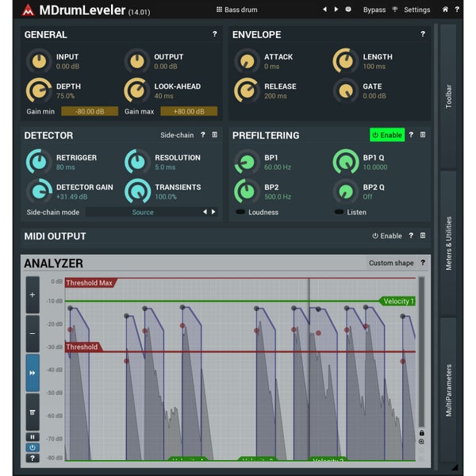Screen dimensions: 476x476
Task: Open help for the Detector panel
Action: point(203,135)
